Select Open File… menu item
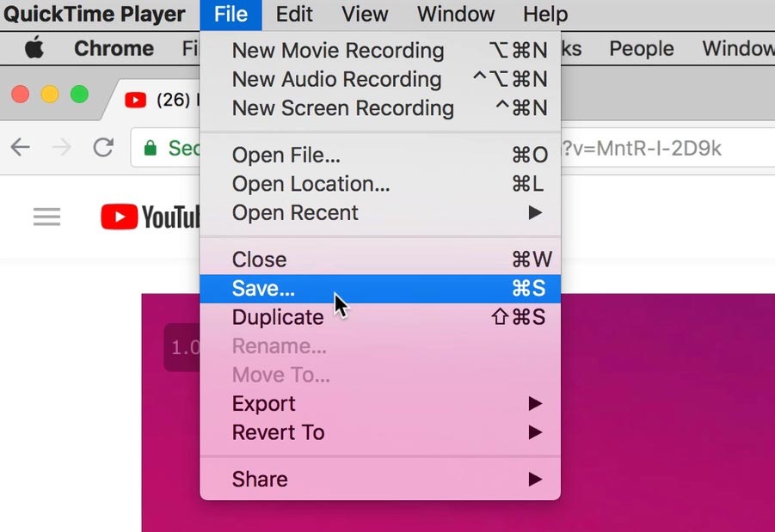Image resolution: width=775 pixels, height=532 pixels. 380,155
